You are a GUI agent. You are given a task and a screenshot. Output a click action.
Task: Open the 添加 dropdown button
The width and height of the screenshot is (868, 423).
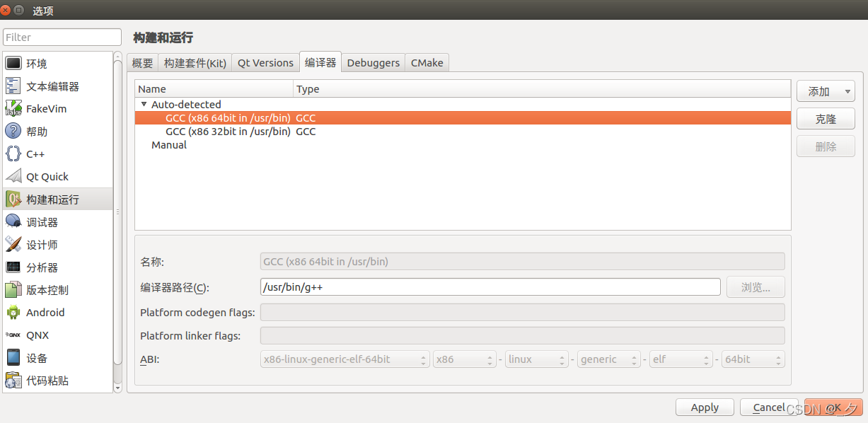[826, 91]
